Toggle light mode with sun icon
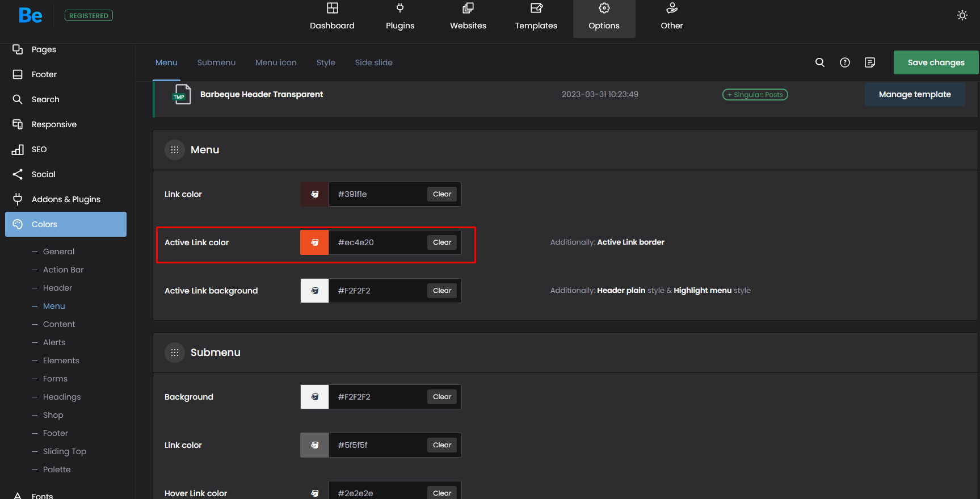The width and height of the screenshot is (980, 499). click(962, 15)
